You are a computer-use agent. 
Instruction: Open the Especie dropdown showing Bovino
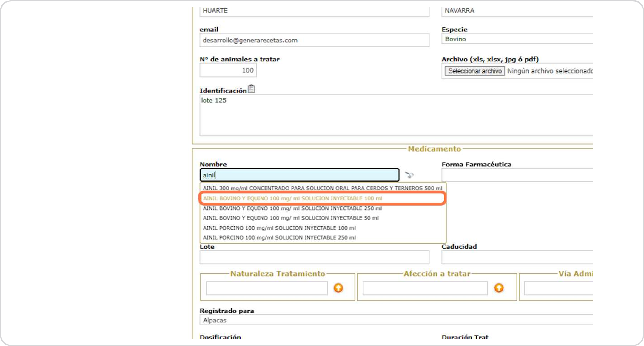[517, 39]
